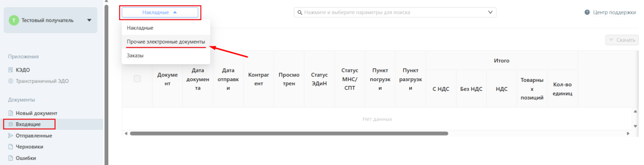This screenshot has height=165, width=644.
Task: Click the Черновики document icon
Action: tap(11, 147)
